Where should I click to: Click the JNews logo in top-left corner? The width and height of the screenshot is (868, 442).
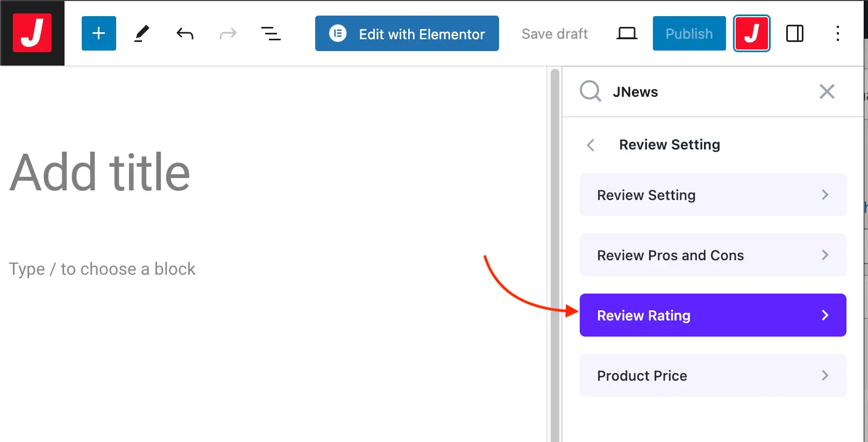(32, 33)
